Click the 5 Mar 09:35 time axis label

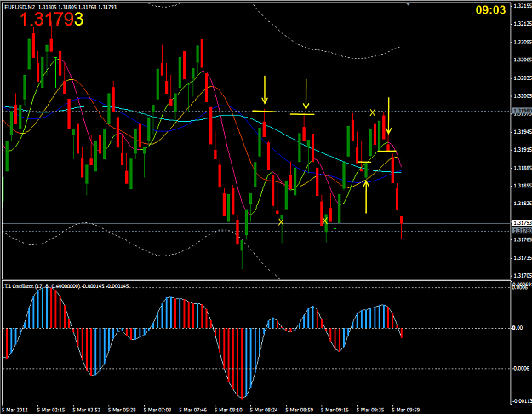coord(370,410)
